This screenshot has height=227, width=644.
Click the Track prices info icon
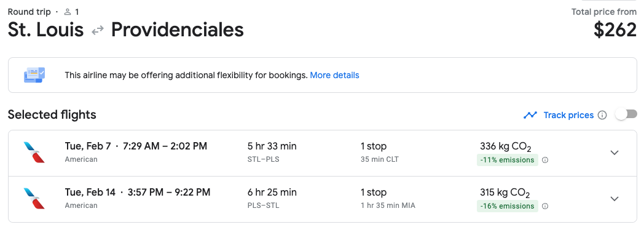602,115
